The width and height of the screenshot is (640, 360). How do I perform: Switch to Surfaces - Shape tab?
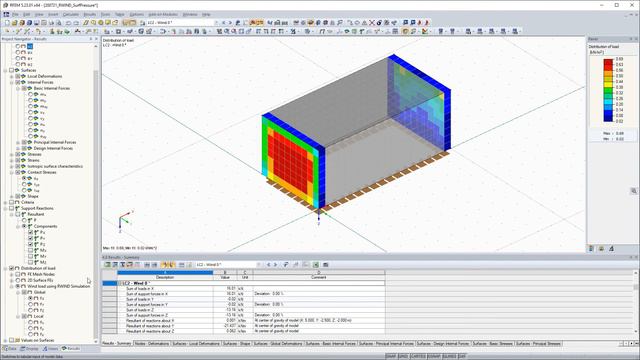236,344
